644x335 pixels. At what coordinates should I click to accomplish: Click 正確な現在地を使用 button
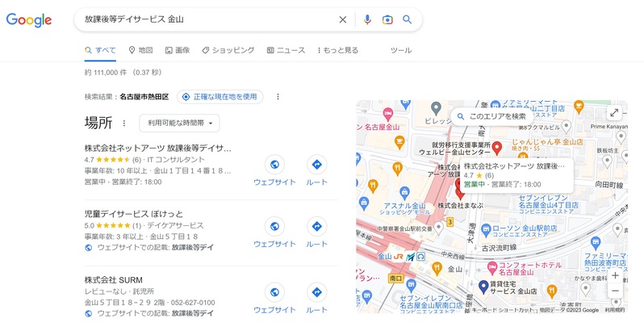click(x=220, y=97)
